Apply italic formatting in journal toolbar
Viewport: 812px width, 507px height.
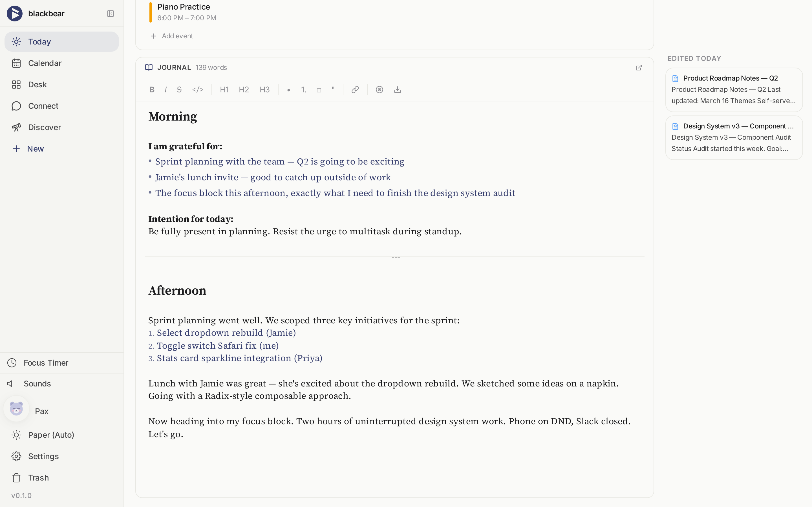tap(166, 90)
